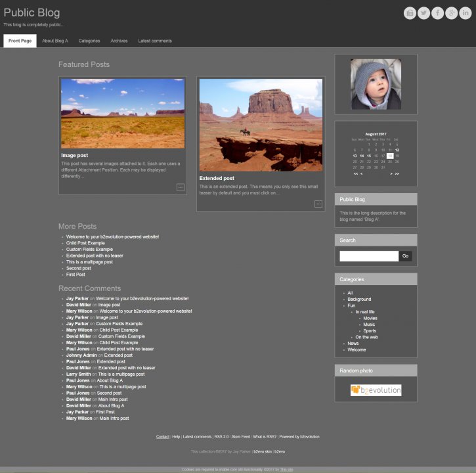This screenshot has height=473, width=476.
Task: Click the read-more icon on Extended post card
Action: 318,204
